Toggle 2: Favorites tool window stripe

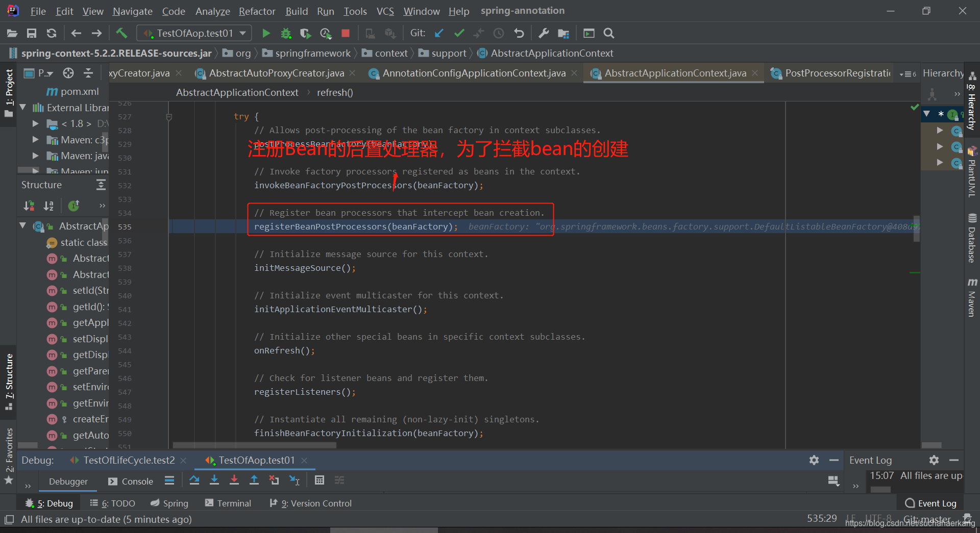point(9,456)
